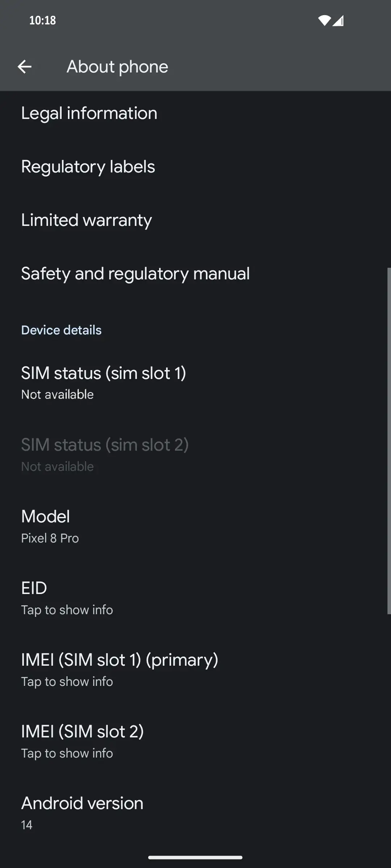391x868 pixels.
Task: Tap 'Not available' under sim slot 1
Action: click(x=57, y=395)
